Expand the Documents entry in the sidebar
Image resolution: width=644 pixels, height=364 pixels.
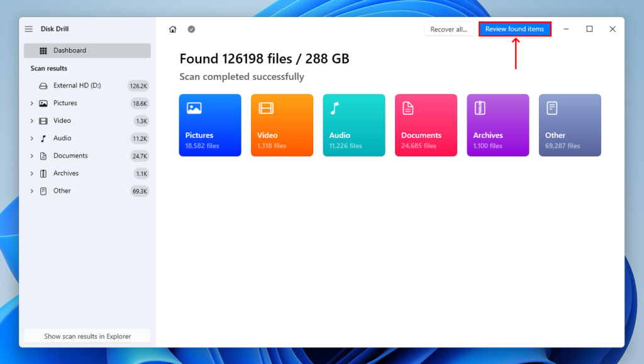coord(31,156)
